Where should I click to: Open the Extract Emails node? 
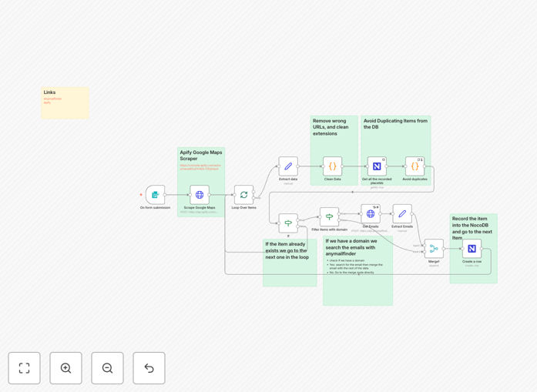pos(402,213)
